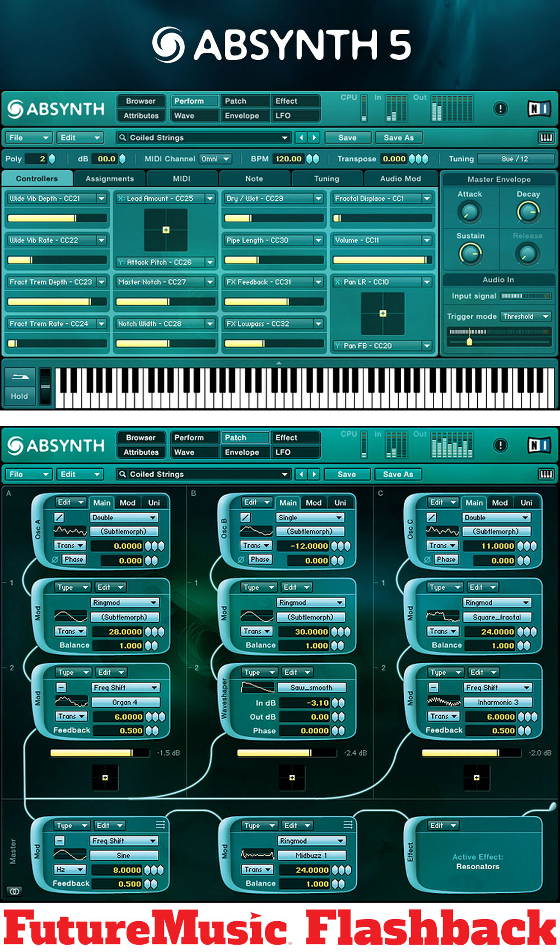The height and width of the screenshot is (952, 560).
Task: Go to next preset in Patch window
Action: pyautogui.click(x=314, y=474)
